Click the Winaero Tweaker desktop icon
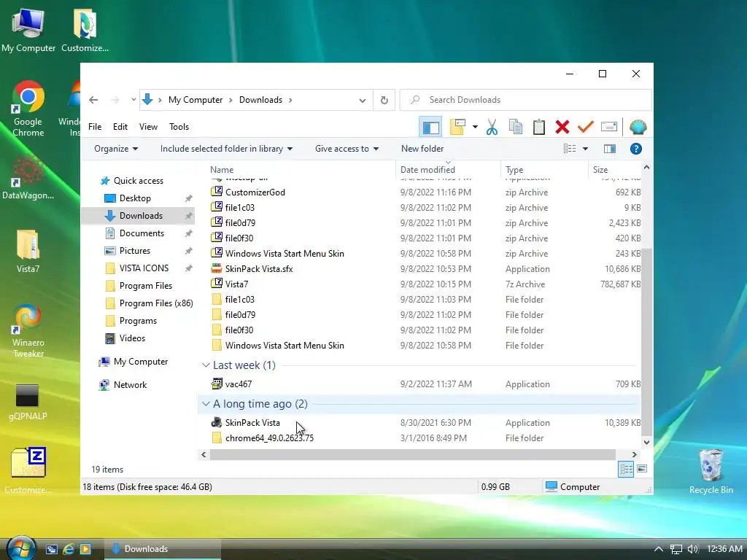 (x=28, y=332)
